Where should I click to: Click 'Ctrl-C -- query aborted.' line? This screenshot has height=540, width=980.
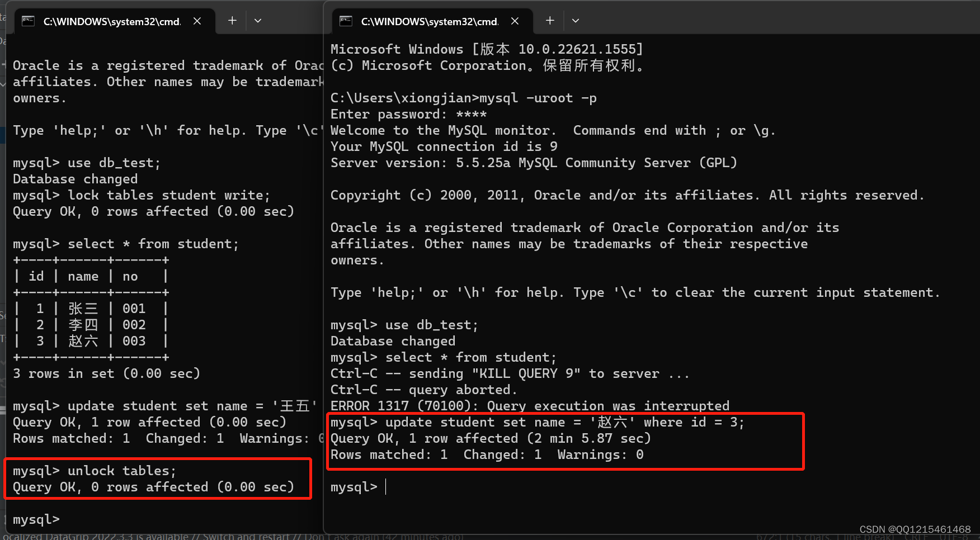(x=424, y=390)
